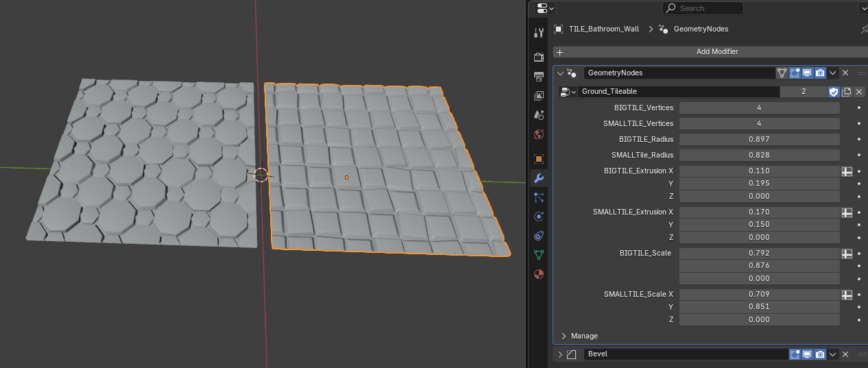
Task: Click the SMALLTile_Radius 0.828 field
Action: pyautogui.click(x=759, y=155)
